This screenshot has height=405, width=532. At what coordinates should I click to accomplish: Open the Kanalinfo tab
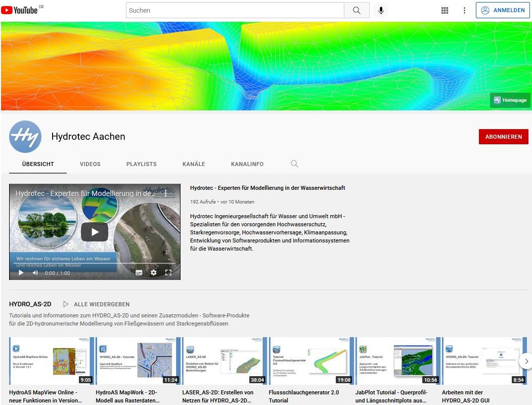(x=247, y=164)
